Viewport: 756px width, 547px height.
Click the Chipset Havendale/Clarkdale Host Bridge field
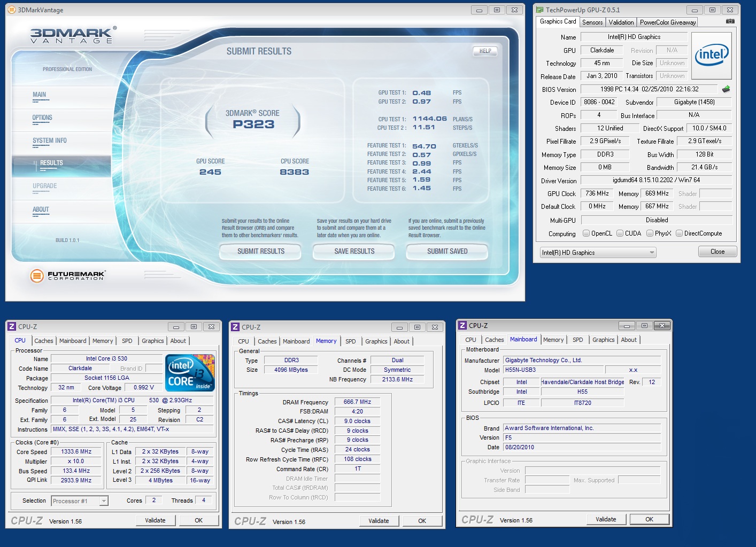coord(582,382)
